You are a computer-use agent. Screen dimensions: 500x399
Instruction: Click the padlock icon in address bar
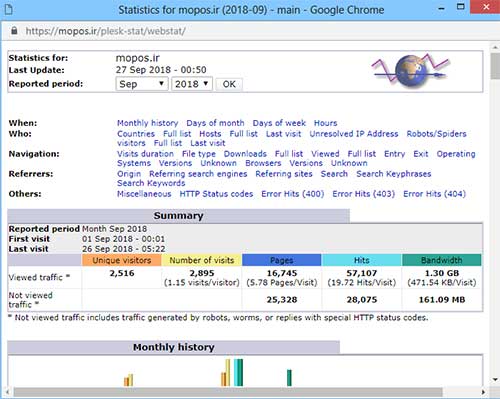tap(14, 31)
